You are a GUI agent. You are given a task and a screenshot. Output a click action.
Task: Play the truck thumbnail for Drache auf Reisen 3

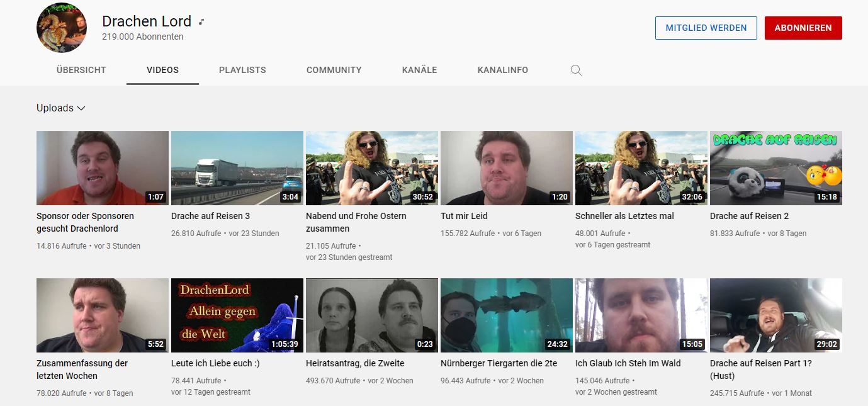point(237,168)
